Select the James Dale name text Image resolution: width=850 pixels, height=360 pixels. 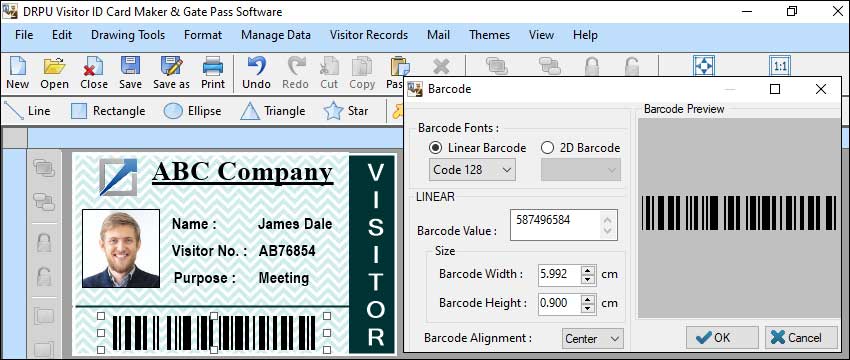click(295, 224)
